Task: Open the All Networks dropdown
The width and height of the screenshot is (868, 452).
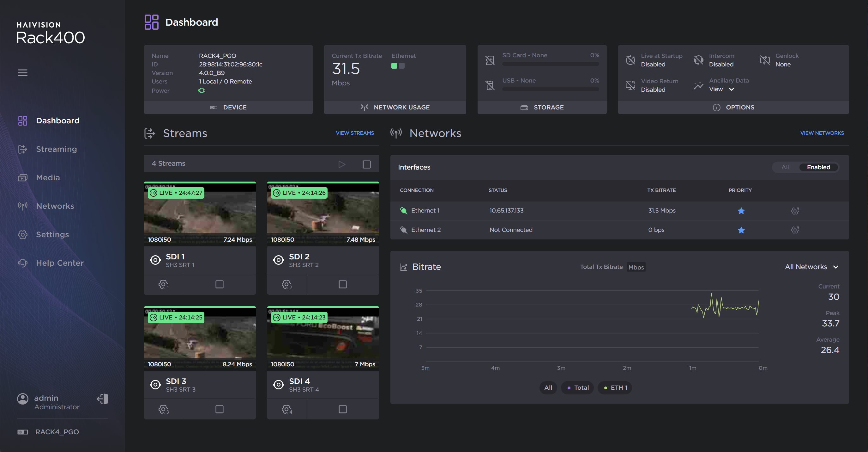Action: click(x=811, y=267)
